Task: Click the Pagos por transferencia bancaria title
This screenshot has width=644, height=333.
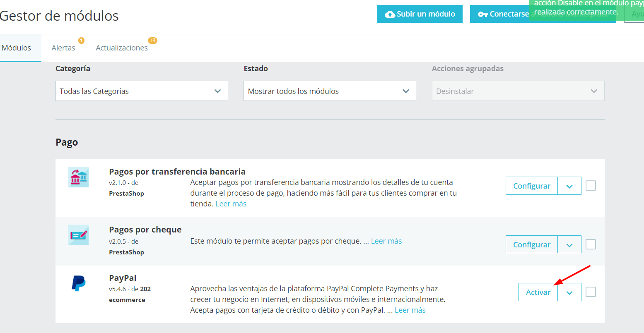Action: click(177, 172)
